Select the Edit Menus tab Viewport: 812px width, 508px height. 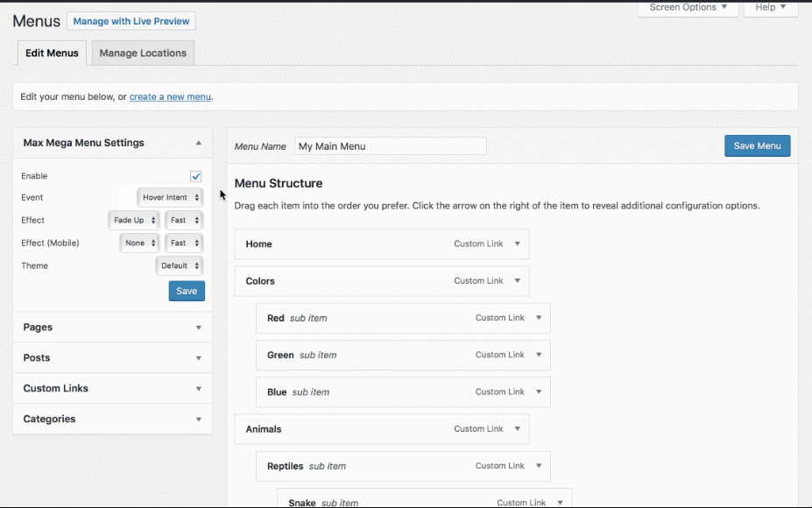(51, 53)
